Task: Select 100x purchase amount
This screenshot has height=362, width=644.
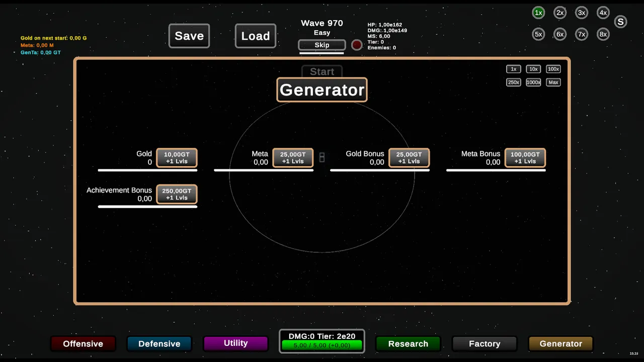Action: pyautogui.click(x=553, y=69)
